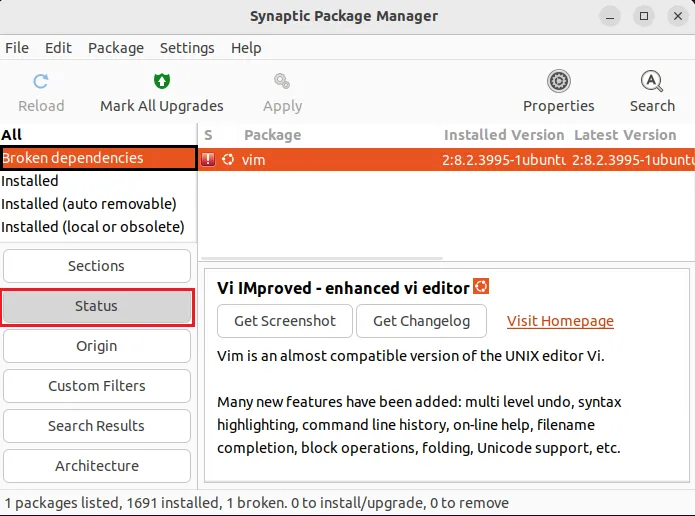
Task: Open the Search tool in the toolbar
Action: 652,92
